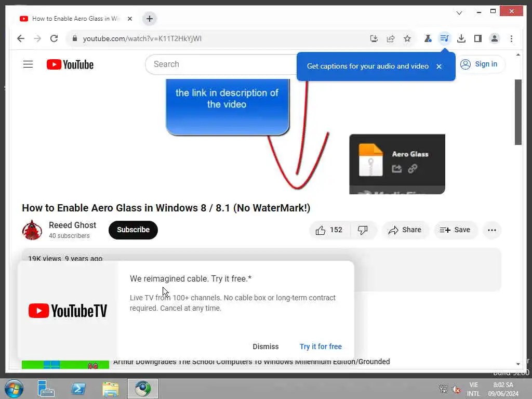Click the video player area

[261, 137]
